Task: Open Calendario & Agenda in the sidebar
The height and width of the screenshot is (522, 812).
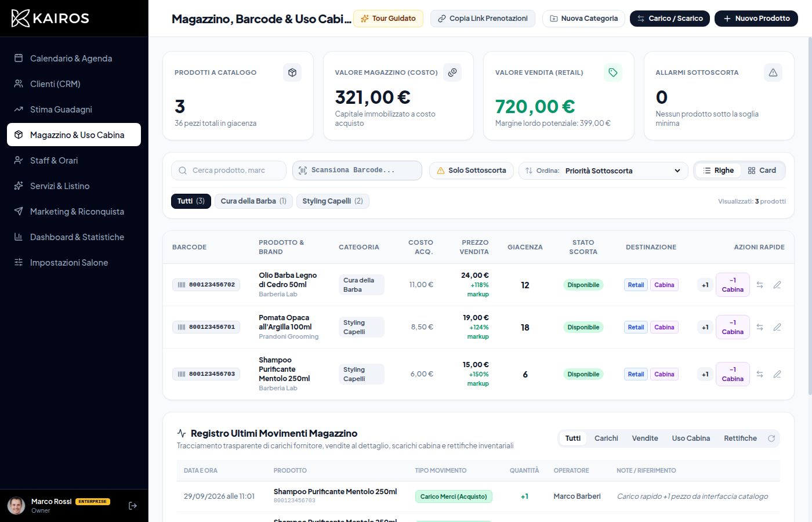Action: click(x=74, y=58)
